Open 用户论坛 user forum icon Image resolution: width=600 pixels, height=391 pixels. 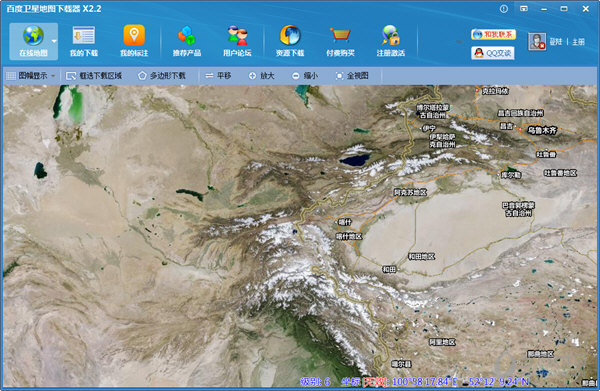coord(237,41)
